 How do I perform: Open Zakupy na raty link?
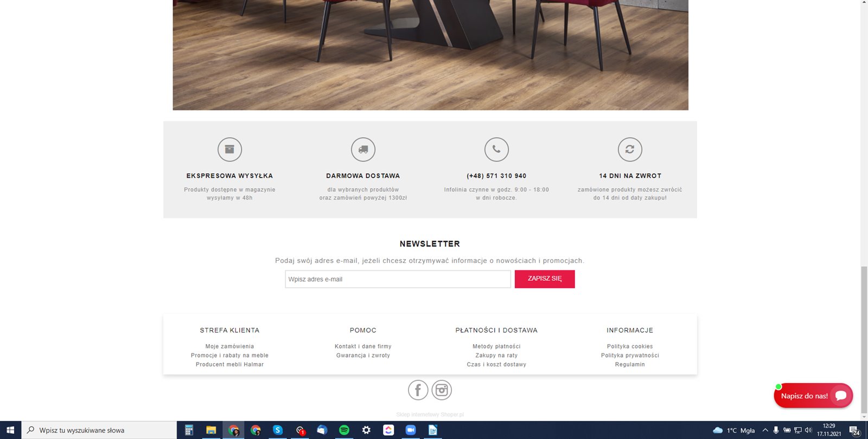pyautogui.click(x=496, y=356)
